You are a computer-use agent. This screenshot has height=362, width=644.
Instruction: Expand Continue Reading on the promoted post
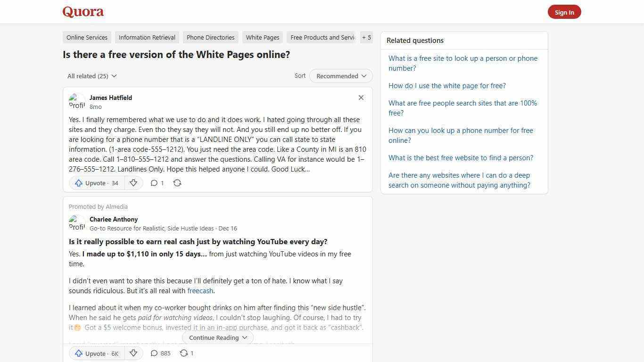pyautogui.click(x=217, y=337)
